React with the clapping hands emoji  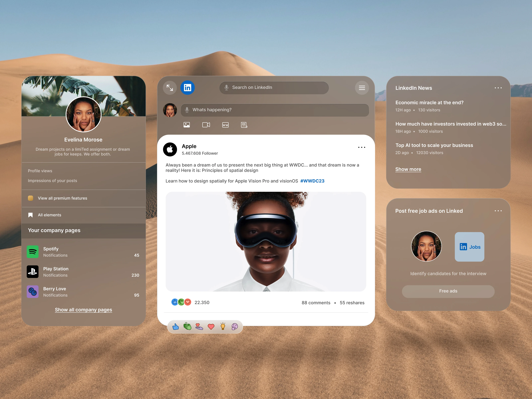click(x=187, y=327)
